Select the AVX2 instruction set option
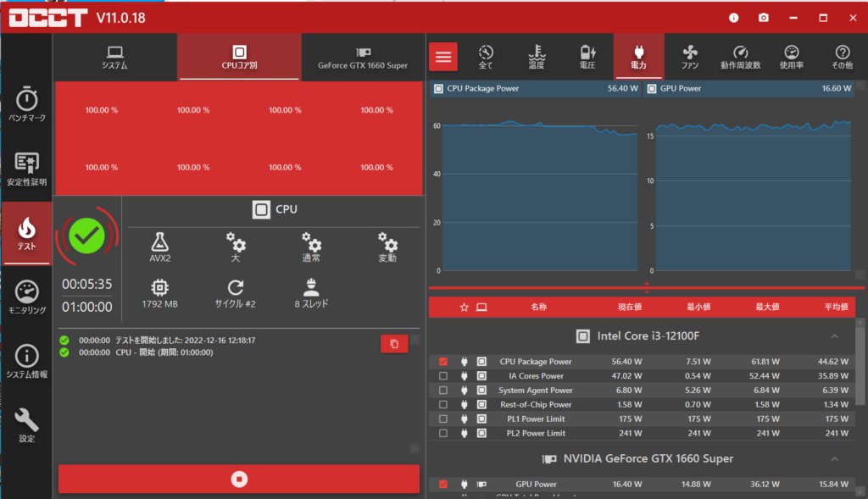The image size is (868, 499). [160, 247]
